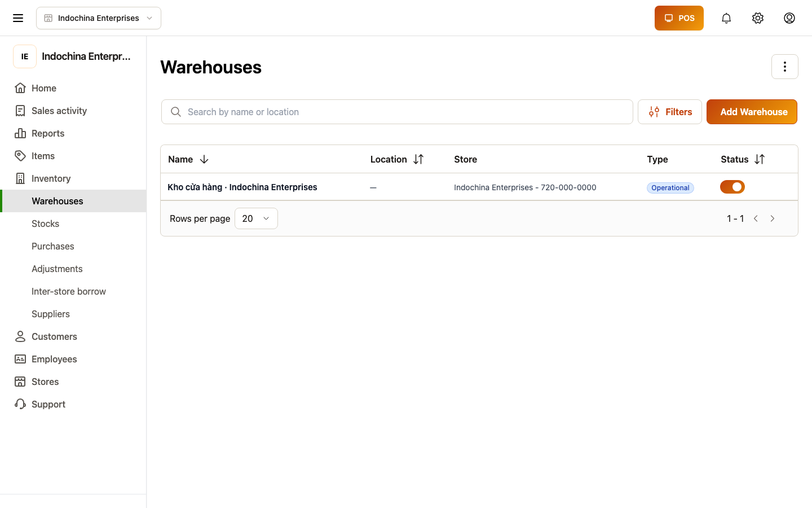
Task: Open notifications bell
Action: point(726,18)
